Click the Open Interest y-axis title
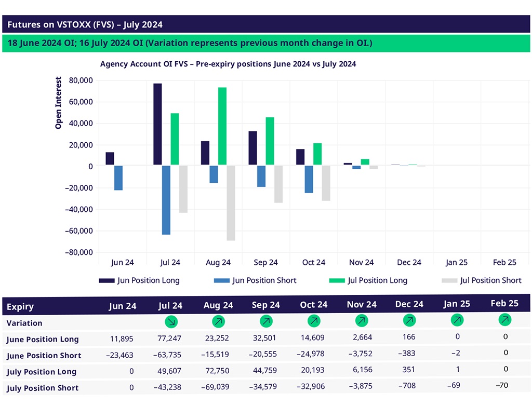The image size is (532, 406). (x=58, y=103)
